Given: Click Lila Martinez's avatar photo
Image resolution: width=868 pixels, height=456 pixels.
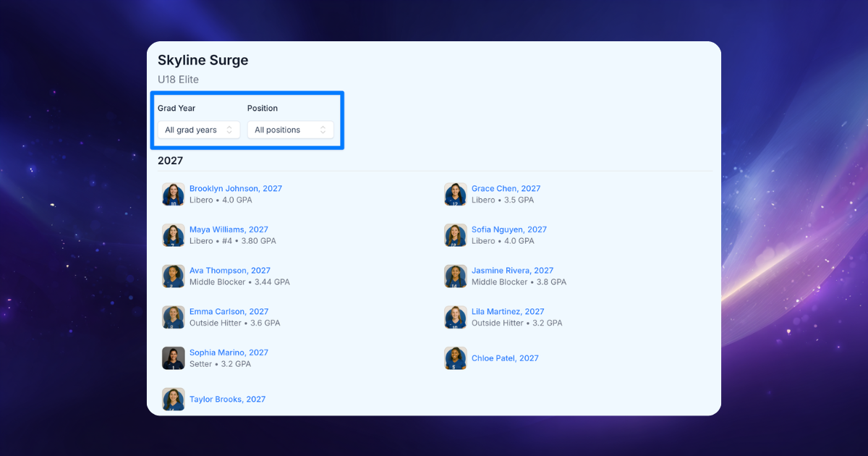Looking at the screenshot, I should [456, 317].
